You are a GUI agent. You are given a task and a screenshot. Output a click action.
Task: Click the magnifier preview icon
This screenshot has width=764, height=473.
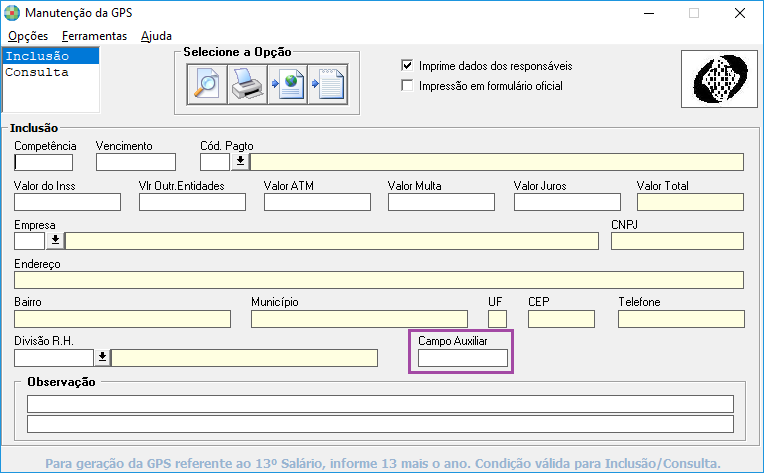(x=207, y=84)
